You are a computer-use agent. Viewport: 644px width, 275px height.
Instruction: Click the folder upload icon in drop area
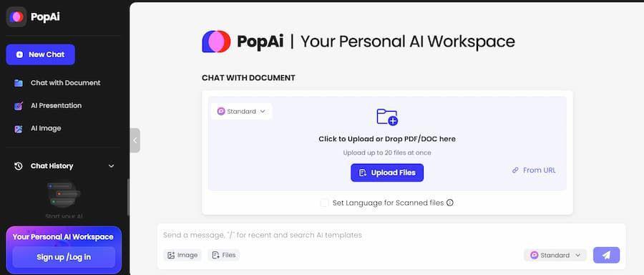click(x=387, y=117)
